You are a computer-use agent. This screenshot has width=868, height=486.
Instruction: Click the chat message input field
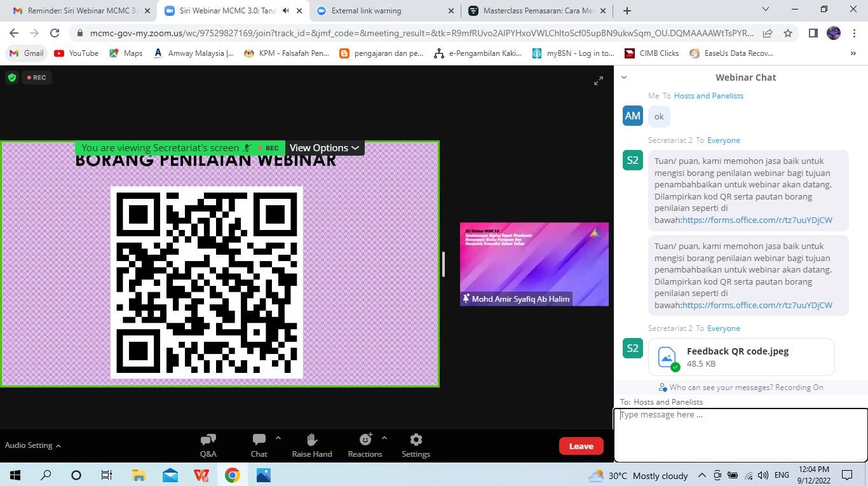click(x=740, y=435)
